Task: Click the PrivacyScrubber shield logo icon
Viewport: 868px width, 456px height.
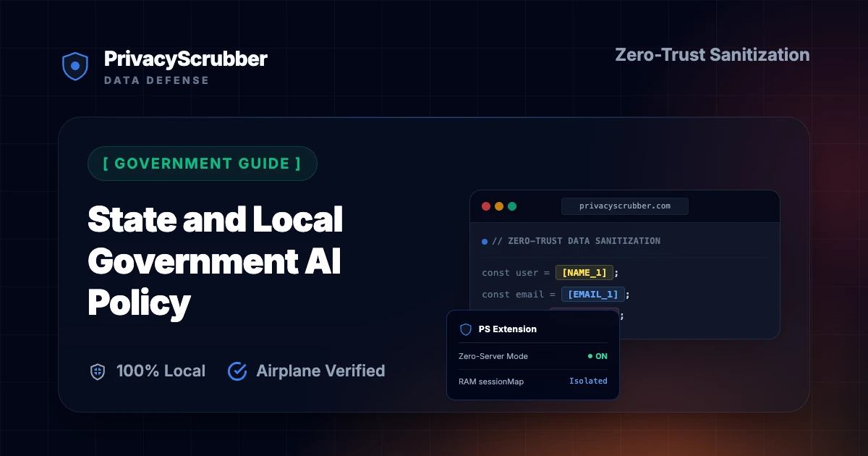Action: (x=75, y=66)
